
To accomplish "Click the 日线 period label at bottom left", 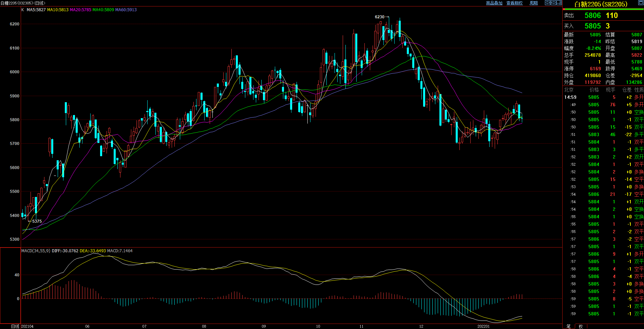I will (x=15, y=326).
